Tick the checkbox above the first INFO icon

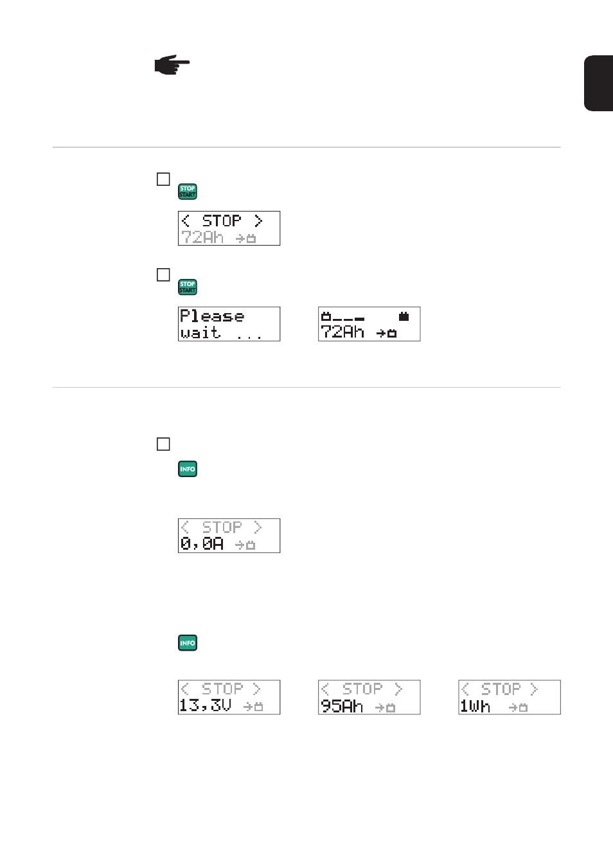(163, 444)
